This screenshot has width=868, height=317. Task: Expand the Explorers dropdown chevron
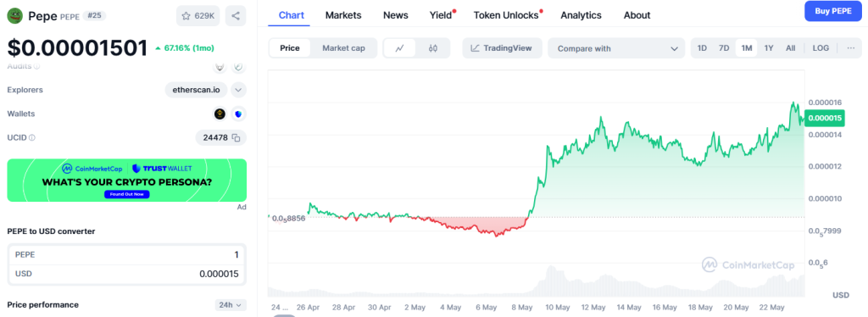[x=238, y=90]
